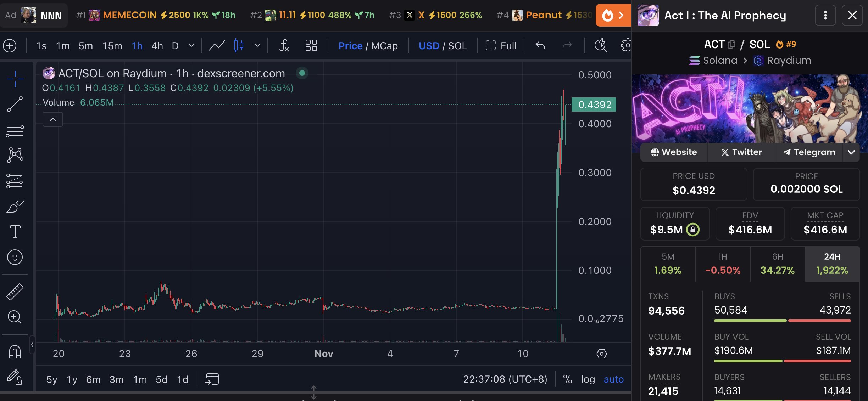
Task: Select the measure ruler tool
Action: coord(15,292)
